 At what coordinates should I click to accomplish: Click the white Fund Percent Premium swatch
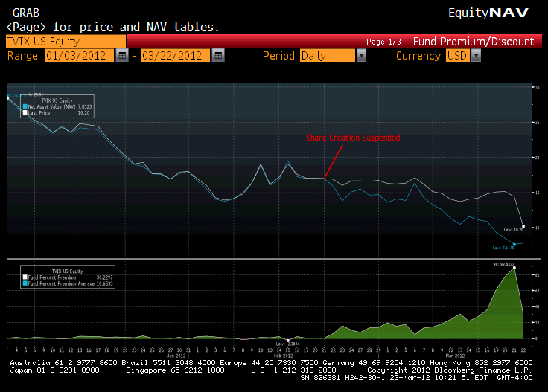coord(25,277)
